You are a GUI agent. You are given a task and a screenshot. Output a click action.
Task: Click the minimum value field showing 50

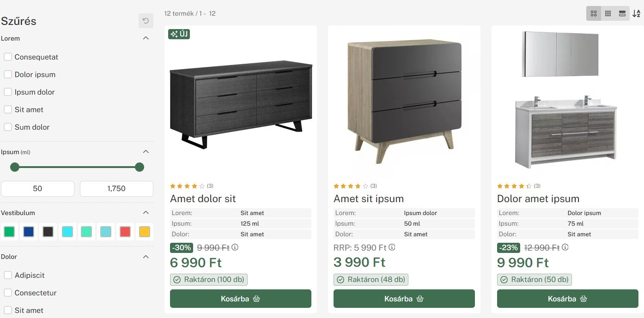(37, 188)
